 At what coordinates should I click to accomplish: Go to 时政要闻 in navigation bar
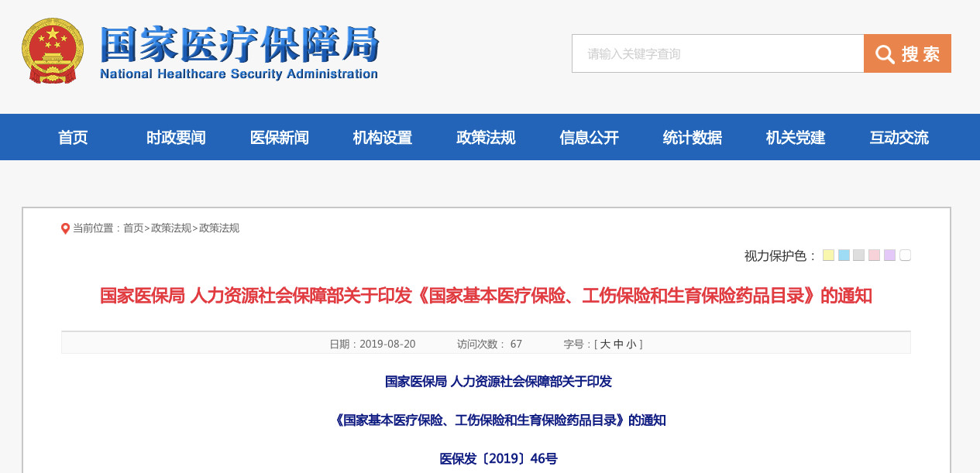[176, 138]
